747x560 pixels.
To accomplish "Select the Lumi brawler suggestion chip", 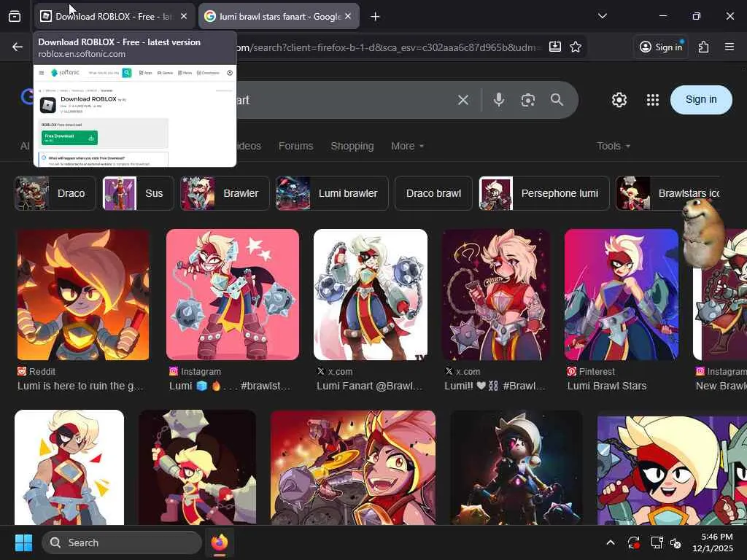I will 332,193.
